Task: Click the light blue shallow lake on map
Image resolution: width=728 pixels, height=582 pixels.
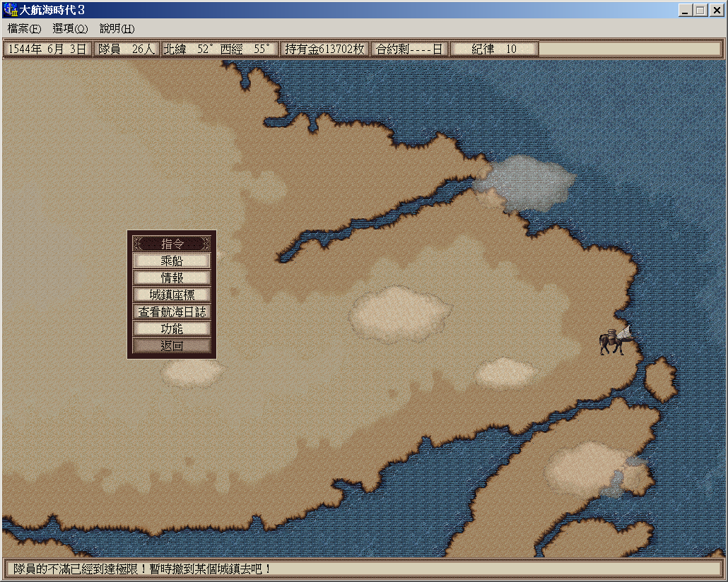Action: pyautogui.click(x=530, y=177)
